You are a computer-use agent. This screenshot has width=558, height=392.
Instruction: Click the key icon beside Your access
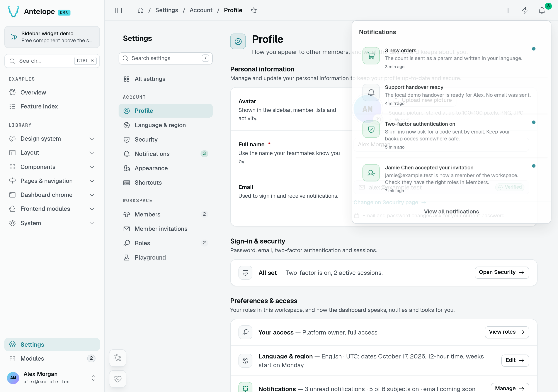(245, 332)
